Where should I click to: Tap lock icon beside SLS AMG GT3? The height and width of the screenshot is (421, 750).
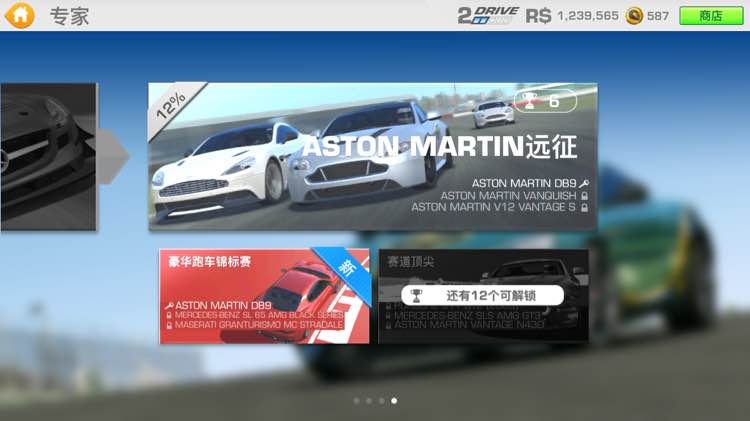(x=388, y=316)
